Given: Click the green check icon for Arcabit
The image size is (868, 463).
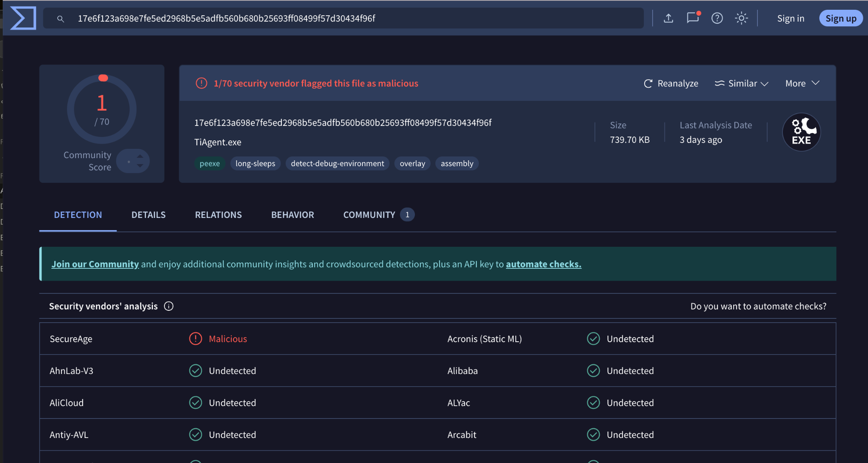Looking at the screenshot, I should [593, 435].
